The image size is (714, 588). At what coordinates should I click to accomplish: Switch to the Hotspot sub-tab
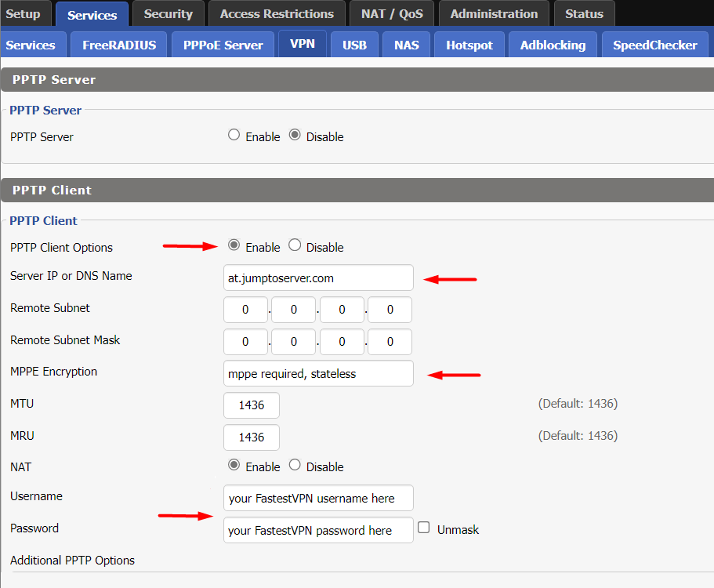click(x=469, y=45)
